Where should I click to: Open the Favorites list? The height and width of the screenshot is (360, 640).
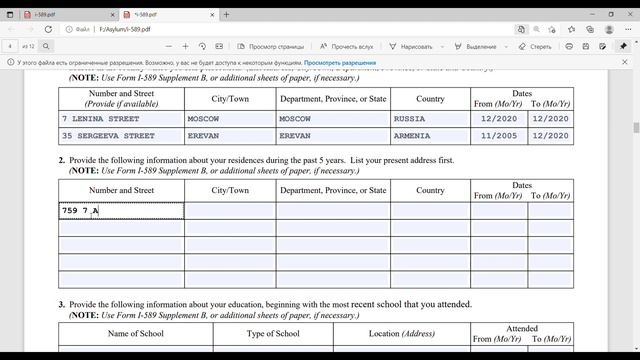571,29
